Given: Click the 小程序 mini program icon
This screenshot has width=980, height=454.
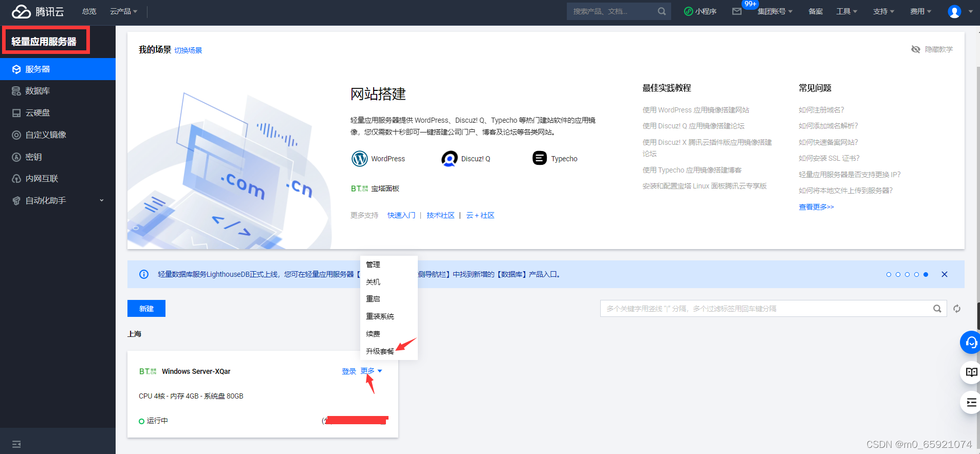Looking at the screenshot, I should [x=689, y=11].
